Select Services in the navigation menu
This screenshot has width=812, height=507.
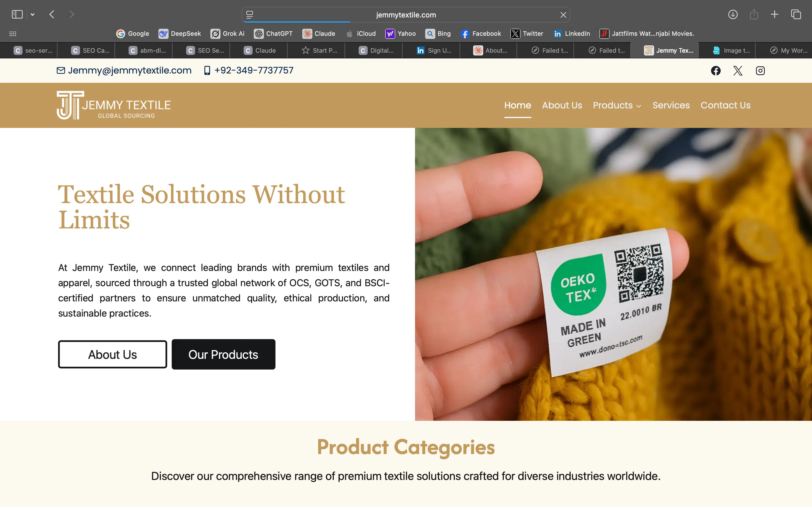(671, 105)
